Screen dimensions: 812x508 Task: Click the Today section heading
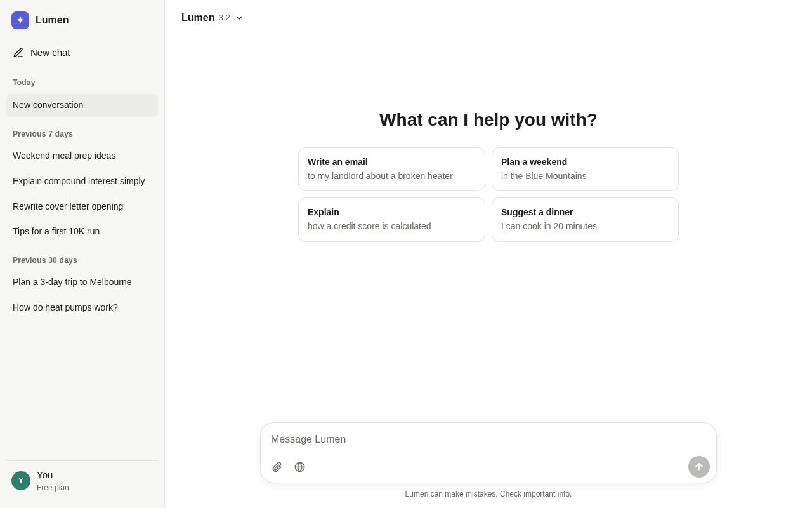pyautogui.click(x=24, y=83)
